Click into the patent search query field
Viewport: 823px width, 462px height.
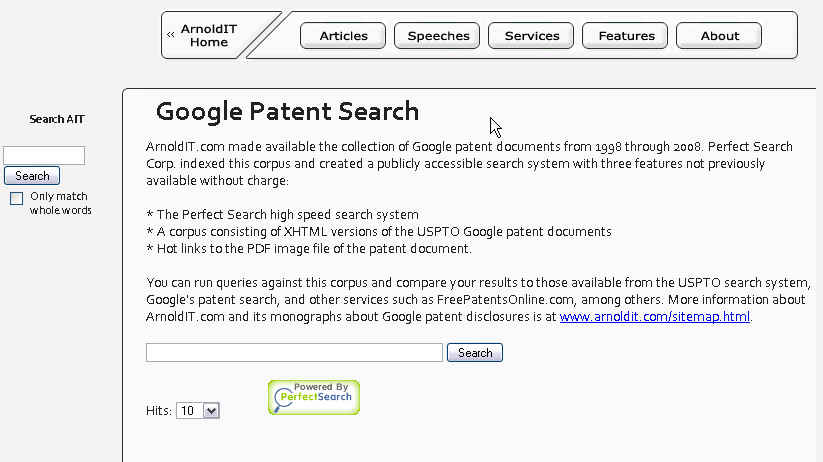(294, 352)
